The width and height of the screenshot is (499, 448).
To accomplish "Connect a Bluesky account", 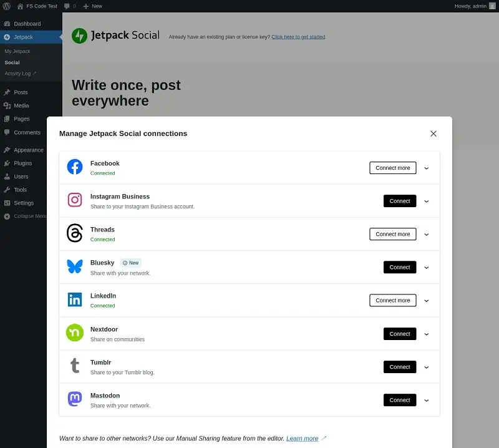I will click(x=400, y=267).
